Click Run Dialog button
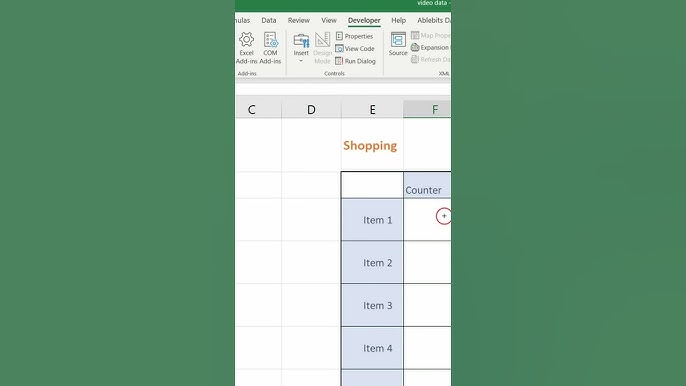Viewport: 686px width, 386px height. pos(355,61)
